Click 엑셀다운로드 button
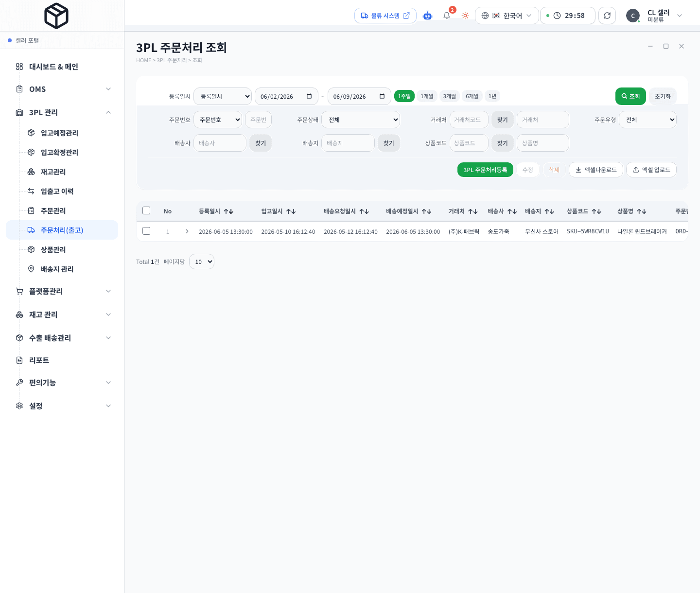The image size is (700, 593). [x=596, y=170]
